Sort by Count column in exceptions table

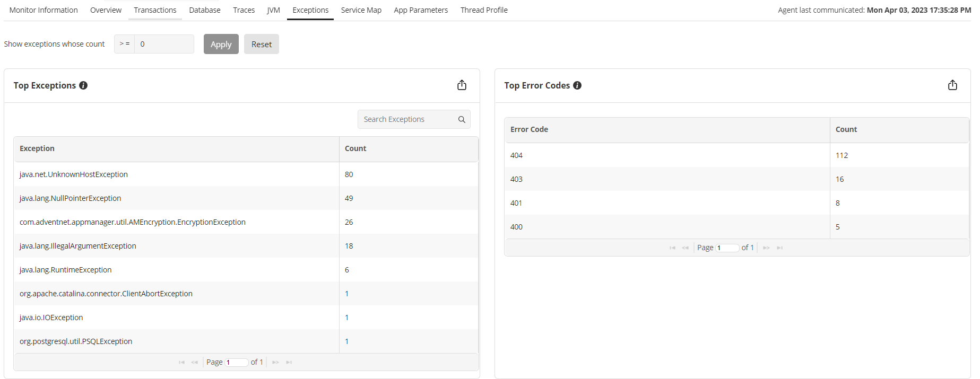(355, 149)
